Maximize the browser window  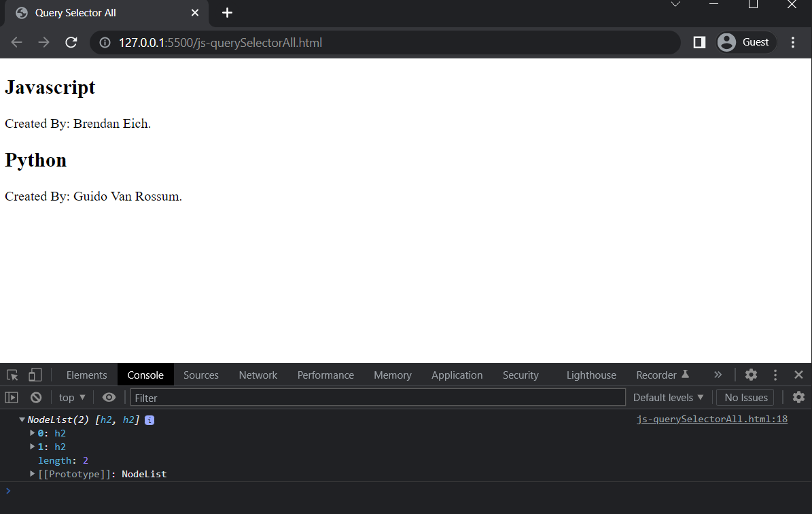(x=753, y=5)
